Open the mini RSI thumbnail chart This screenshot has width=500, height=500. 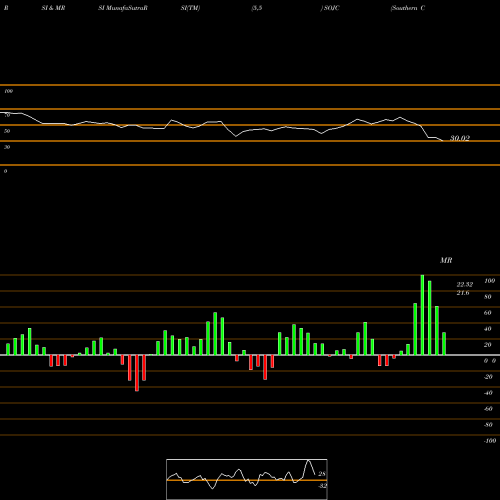pyautogui.click(x=247, y=479)
